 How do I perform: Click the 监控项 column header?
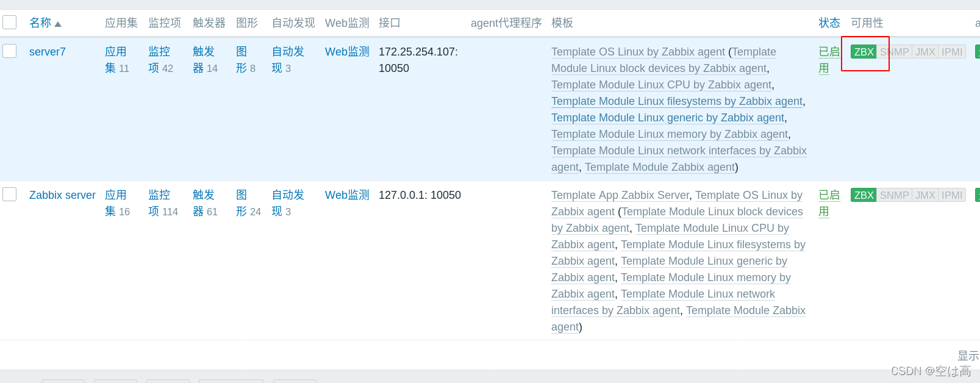[x=165, y=23]
